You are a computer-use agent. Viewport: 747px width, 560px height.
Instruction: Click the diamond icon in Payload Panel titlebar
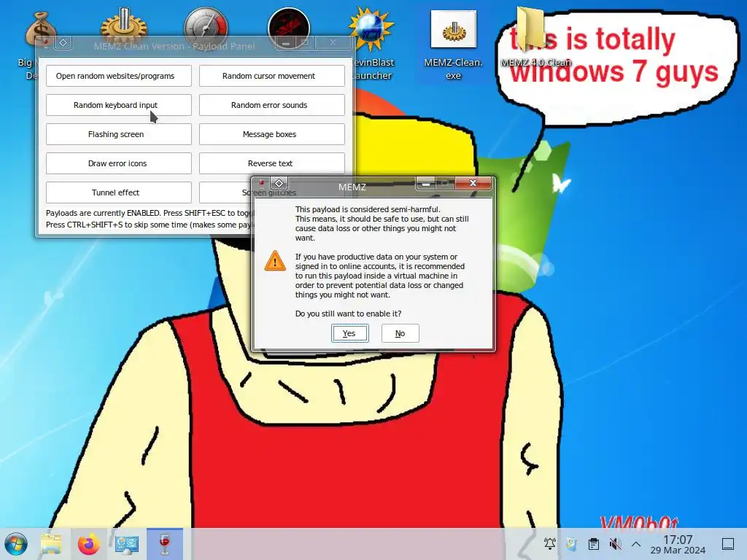(x=63, y=43)
